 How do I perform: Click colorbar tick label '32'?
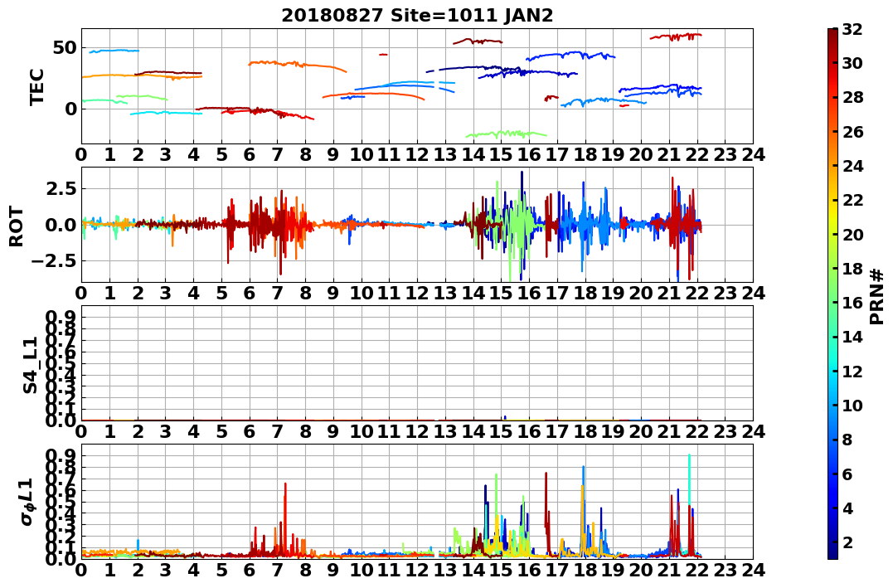[x=852, y=29]
